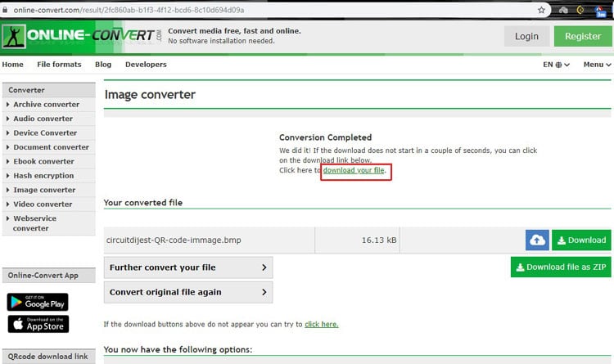
Task: Bookmark page with the star icon
Action: [542, 10]
